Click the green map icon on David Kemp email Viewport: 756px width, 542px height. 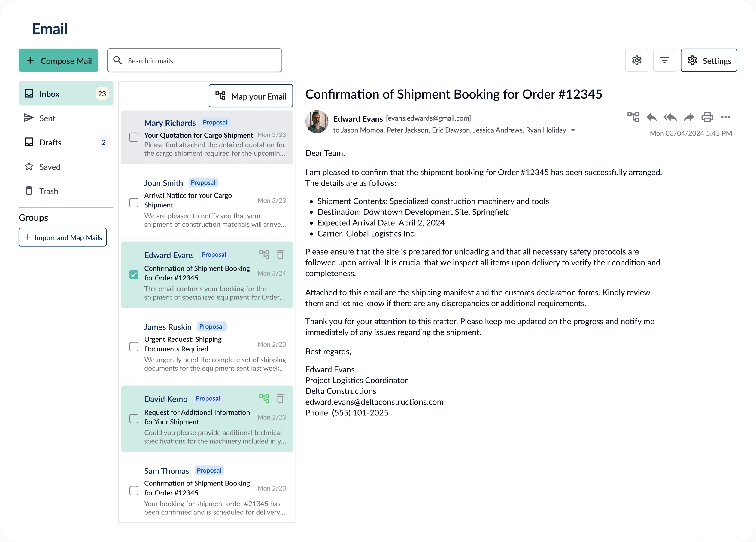[x=264, y=398]
